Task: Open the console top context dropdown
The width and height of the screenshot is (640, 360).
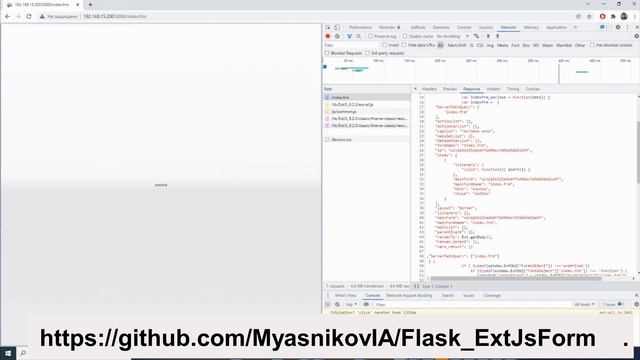Action: pyautogui.click(x=351, y=304)
